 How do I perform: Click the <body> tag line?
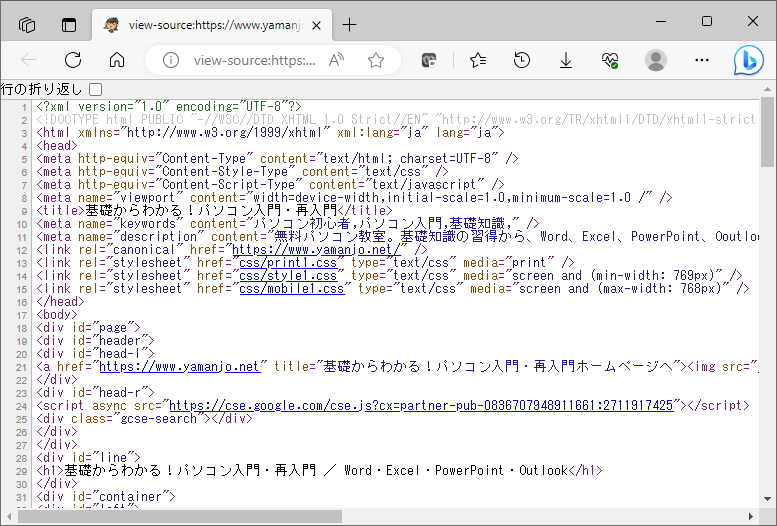coord(56,315)
